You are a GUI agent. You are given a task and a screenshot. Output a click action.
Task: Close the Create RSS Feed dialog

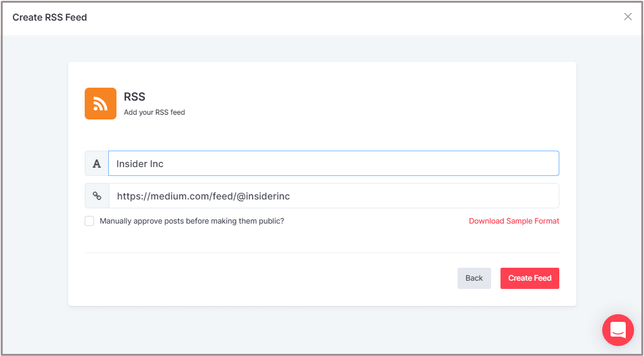point(628,16)
